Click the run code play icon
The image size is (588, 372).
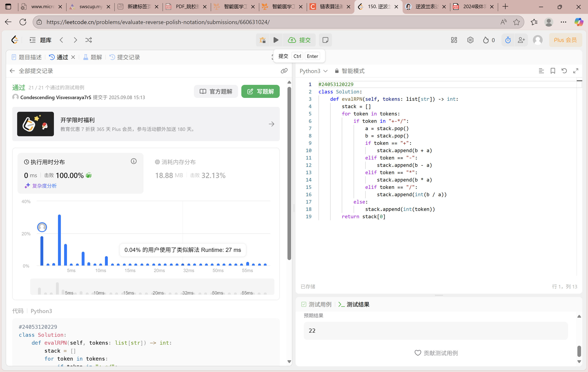[x=276, y=40]
